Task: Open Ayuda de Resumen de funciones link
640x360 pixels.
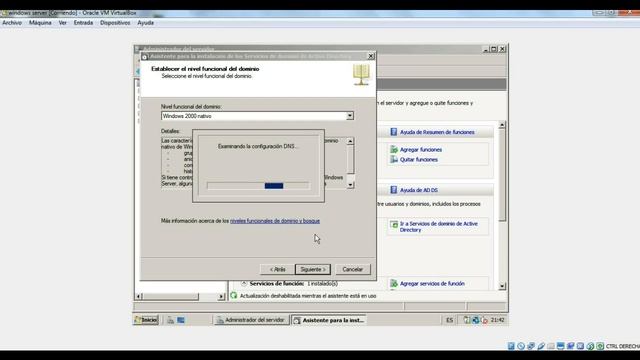Action: tap(437, 132)
